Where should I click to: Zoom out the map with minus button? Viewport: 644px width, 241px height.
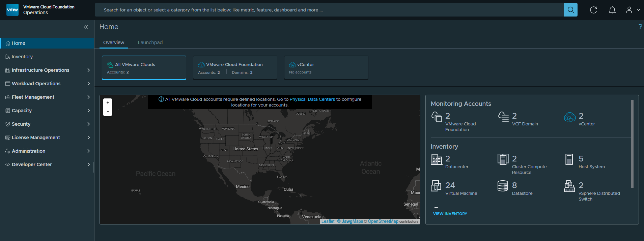click(x=108, y=111)
